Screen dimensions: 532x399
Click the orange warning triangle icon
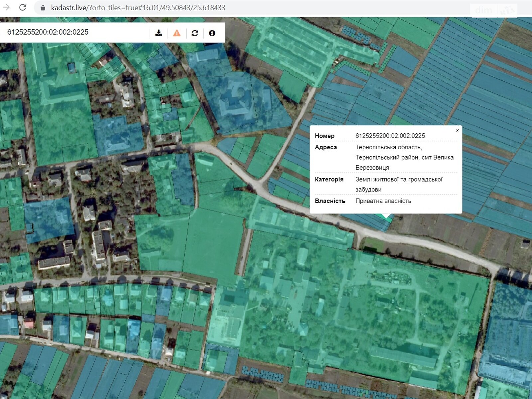[x=177, y=33]
